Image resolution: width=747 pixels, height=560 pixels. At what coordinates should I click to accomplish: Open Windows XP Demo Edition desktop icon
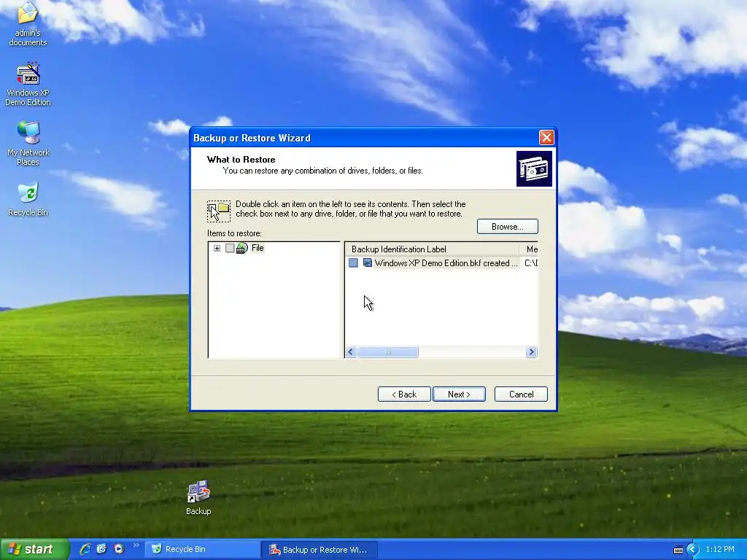tap(28, 84)
